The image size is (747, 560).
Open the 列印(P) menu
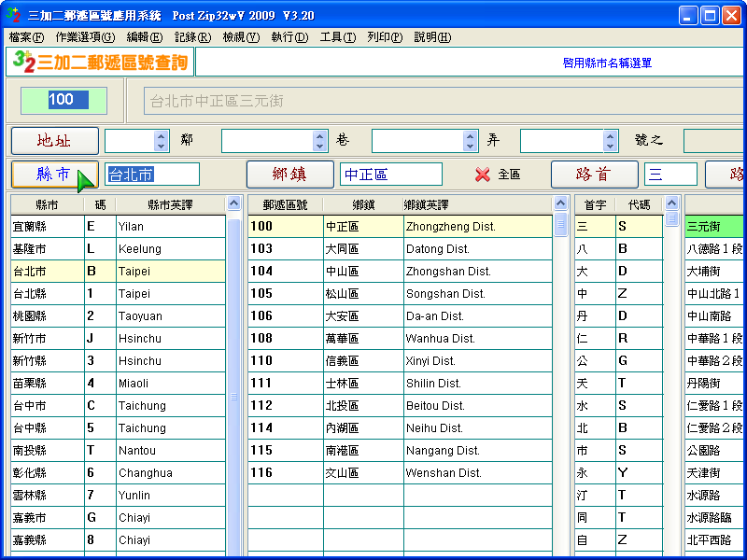[385, 37]
